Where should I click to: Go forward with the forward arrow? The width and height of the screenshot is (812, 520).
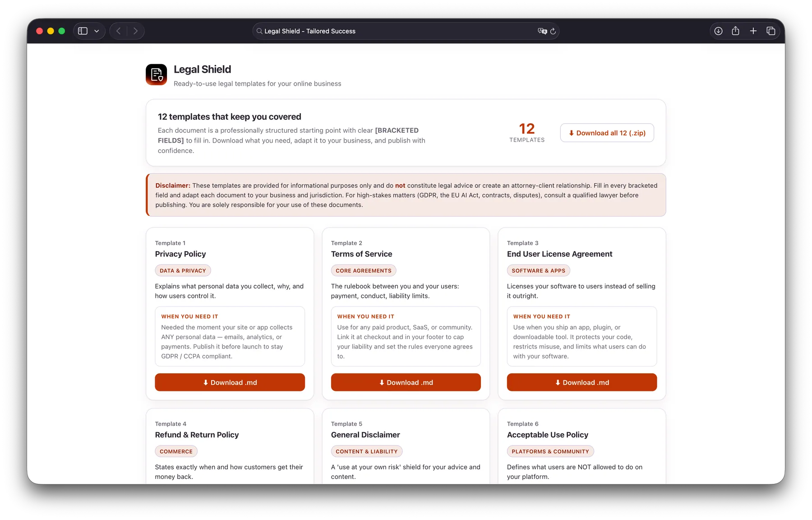(x=135, y=31)
